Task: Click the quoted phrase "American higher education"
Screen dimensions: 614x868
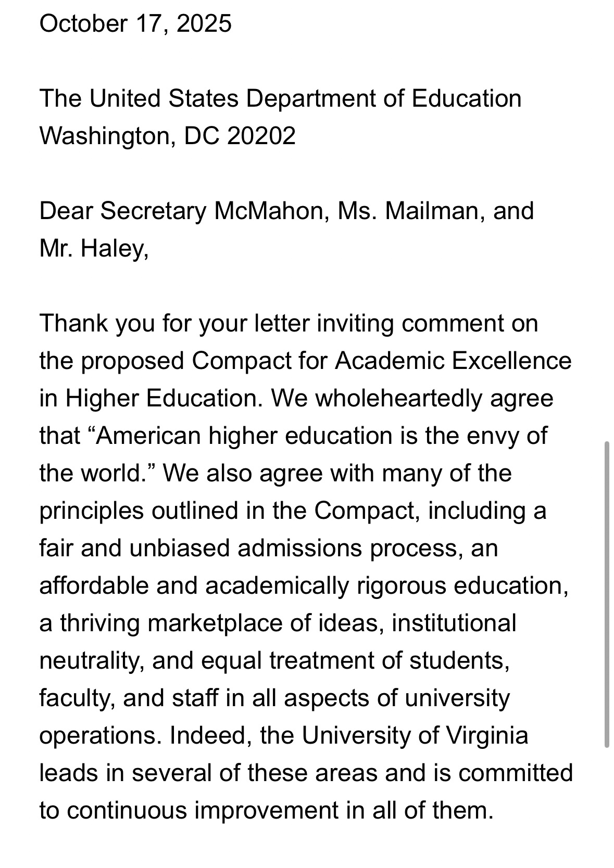Action: (244, 436)
